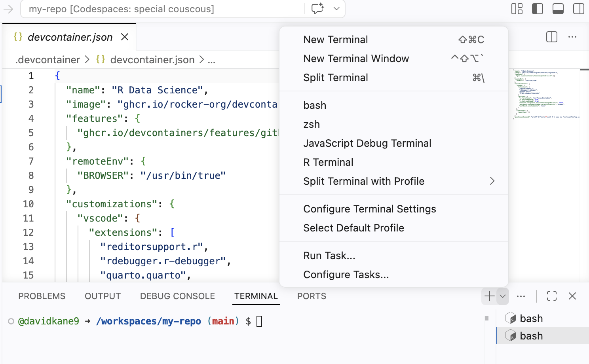The image size is (589, 364).
Task: Toggle the secondary side bar
Action: point(579,9)
